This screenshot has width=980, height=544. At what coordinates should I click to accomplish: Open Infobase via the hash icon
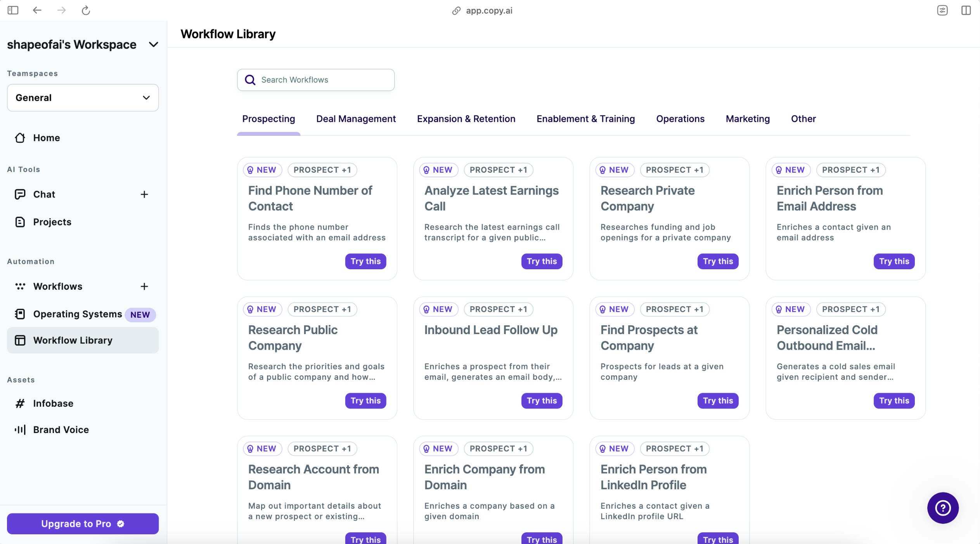[20, 404]
